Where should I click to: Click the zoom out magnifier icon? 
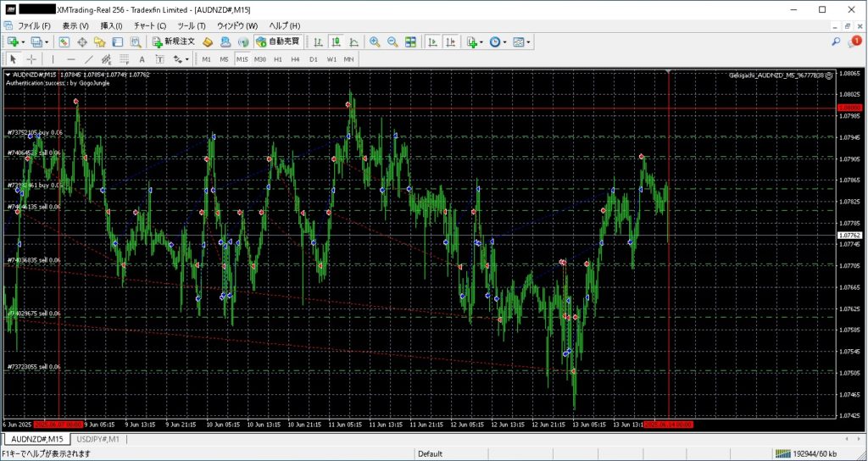pos(392,42)
